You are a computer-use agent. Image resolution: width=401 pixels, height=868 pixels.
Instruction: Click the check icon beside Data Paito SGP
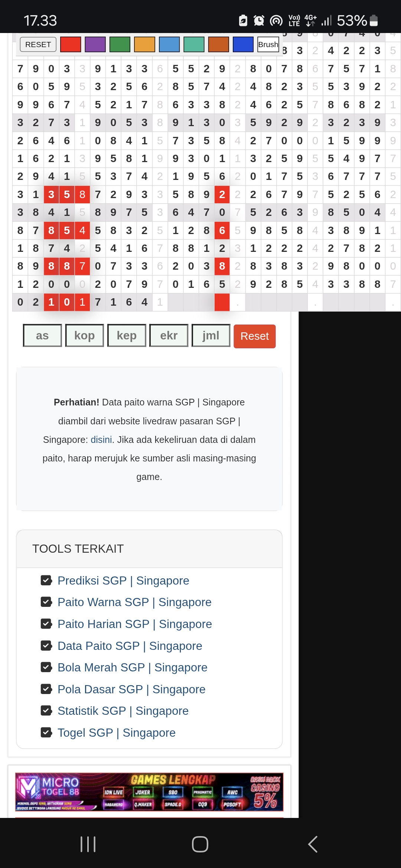tap(46, 645)
